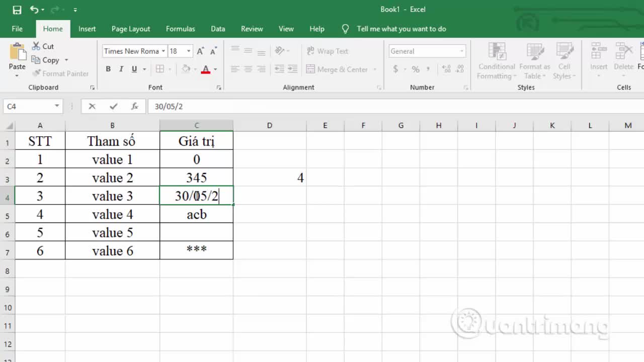Open Format as Table

point(534,61)
